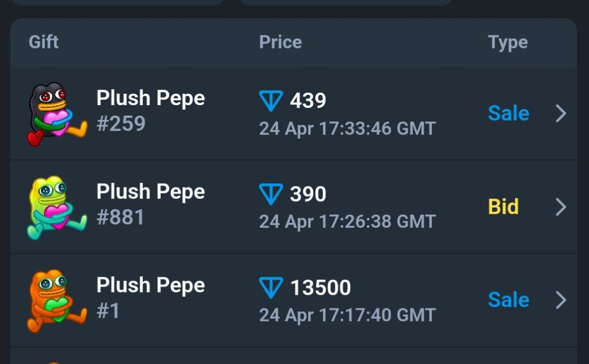Open the Sale label for #259
The height and width of the screenshot is (364, 589).
click(509, 113)
